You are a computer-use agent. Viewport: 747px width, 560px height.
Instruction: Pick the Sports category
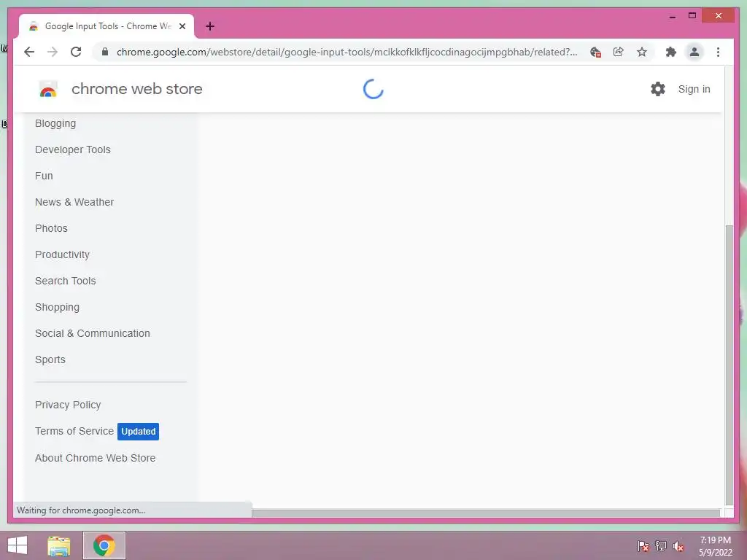(x=50, y=359)
